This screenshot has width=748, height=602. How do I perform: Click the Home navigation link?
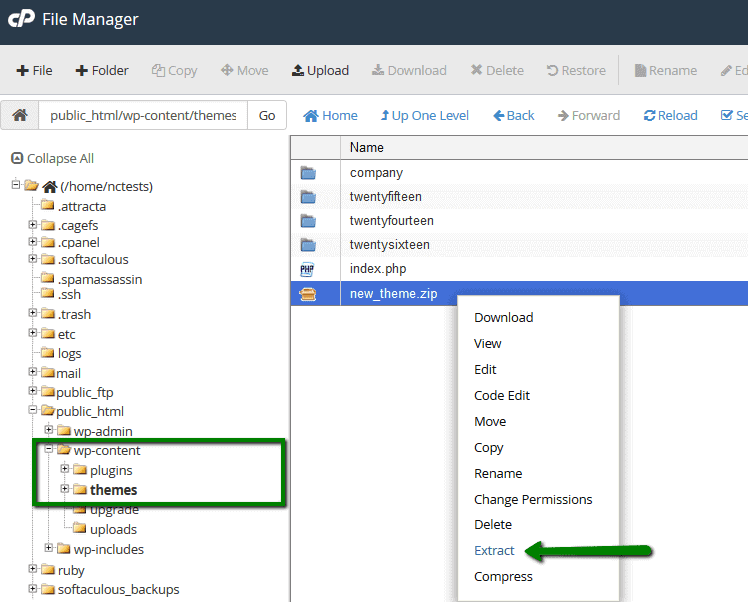330,115
